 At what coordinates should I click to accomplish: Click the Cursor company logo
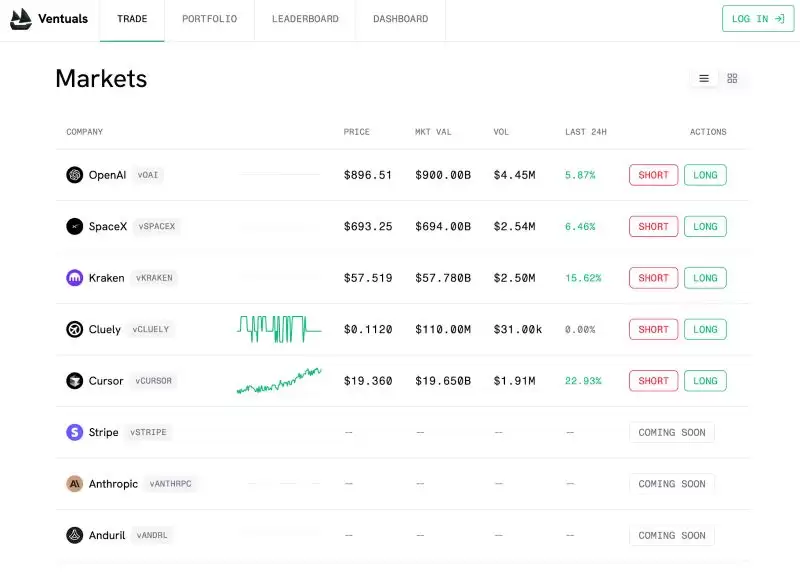coord(74,381)
